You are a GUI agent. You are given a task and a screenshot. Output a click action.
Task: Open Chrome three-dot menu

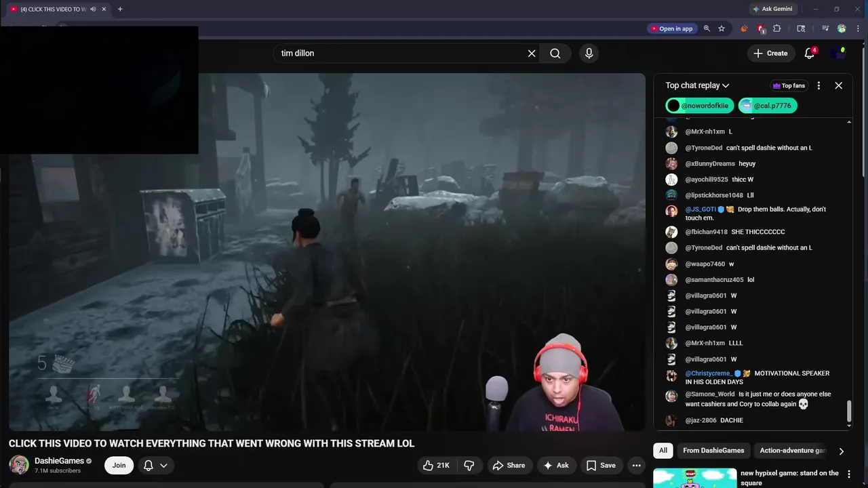[x=858, y=28]
